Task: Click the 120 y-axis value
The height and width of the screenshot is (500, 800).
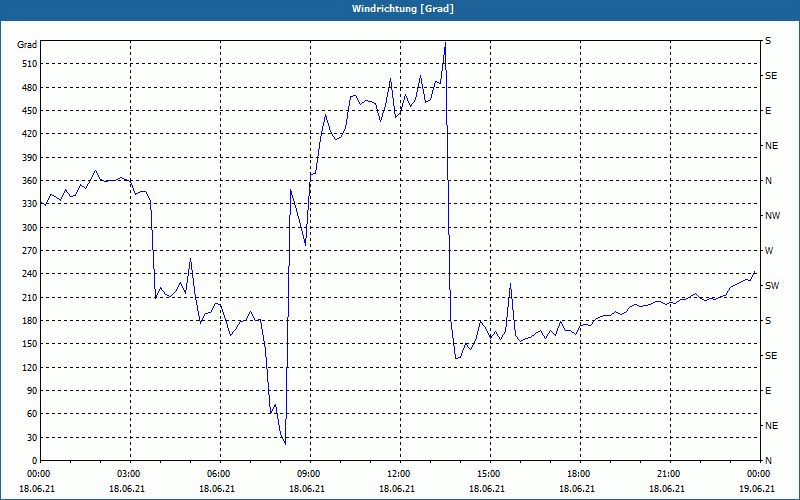Action: coord(30,367)
